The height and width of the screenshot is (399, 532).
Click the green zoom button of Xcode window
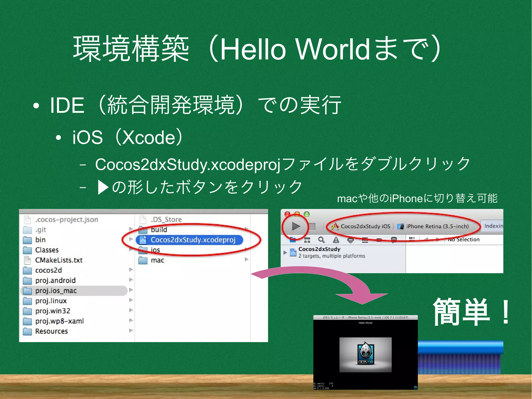click(x=307, y=214)
